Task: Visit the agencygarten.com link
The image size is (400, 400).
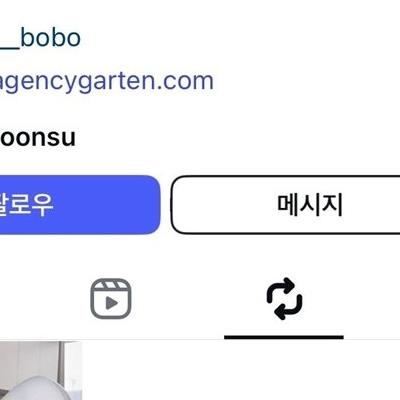Action: pos(106,82)
